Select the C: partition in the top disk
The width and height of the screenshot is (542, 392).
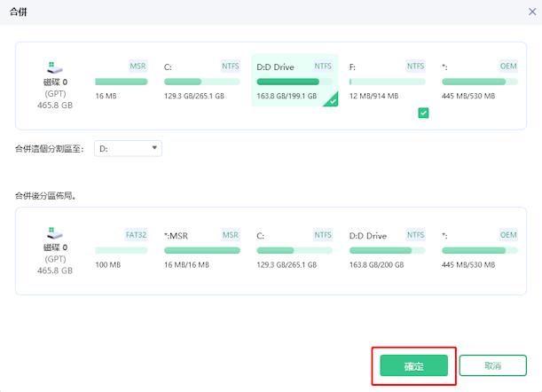point(201,82)
